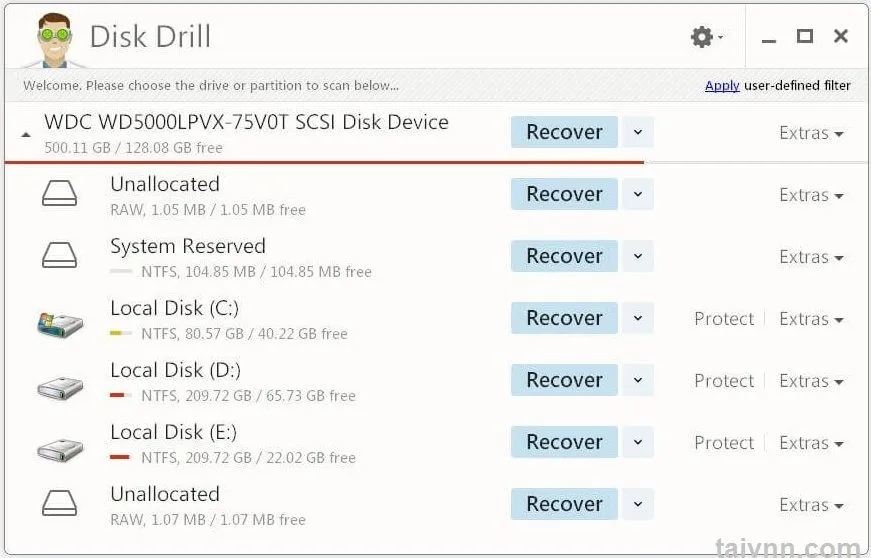
Task: Open the settings gear menu
Action: [x=702, y=37]
